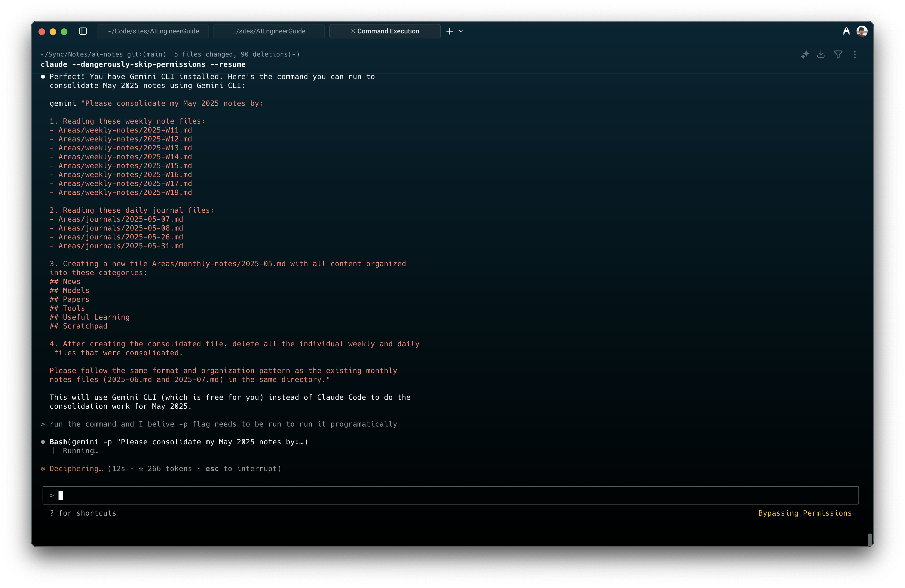
Task: Click Areas/weekly-notes/2025-W15.md path
Action: (x=125, y=166)
